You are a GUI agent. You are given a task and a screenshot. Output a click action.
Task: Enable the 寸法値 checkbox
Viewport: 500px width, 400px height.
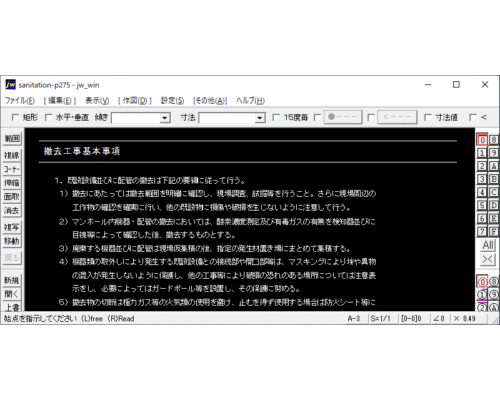tap(428, 117)
